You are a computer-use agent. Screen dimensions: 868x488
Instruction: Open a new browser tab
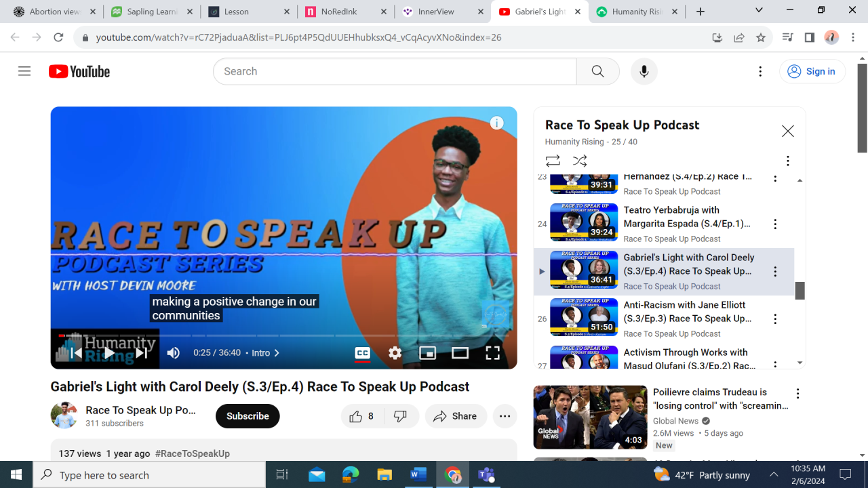[x=701, y=12]
